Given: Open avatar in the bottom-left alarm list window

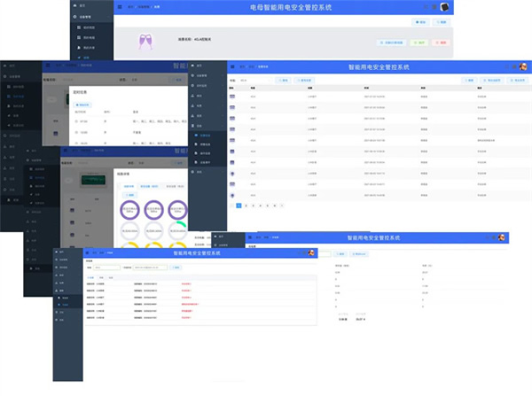Looking at the screenshot, I should pos(311,252).
